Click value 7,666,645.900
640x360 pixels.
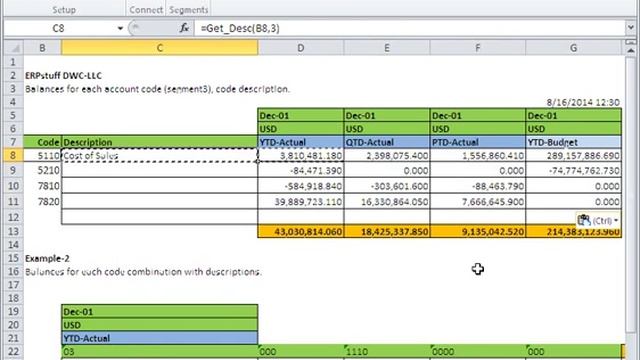tap(478, 202)
